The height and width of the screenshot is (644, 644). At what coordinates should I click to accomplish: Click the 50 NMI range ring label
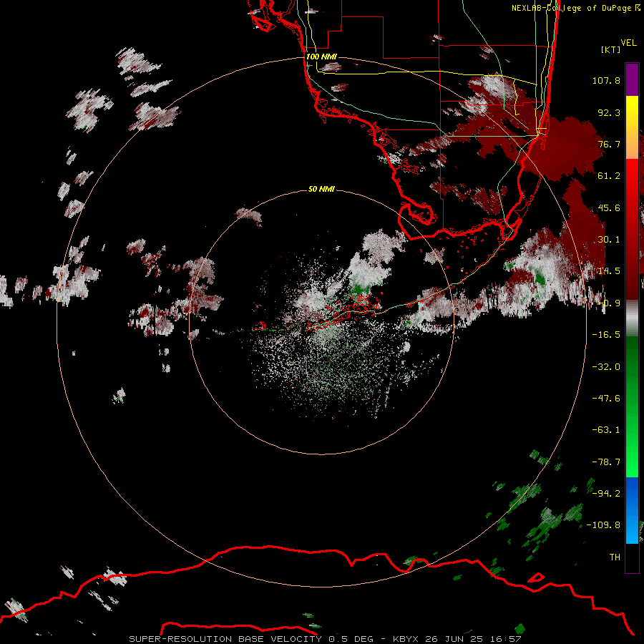[321, 189]
